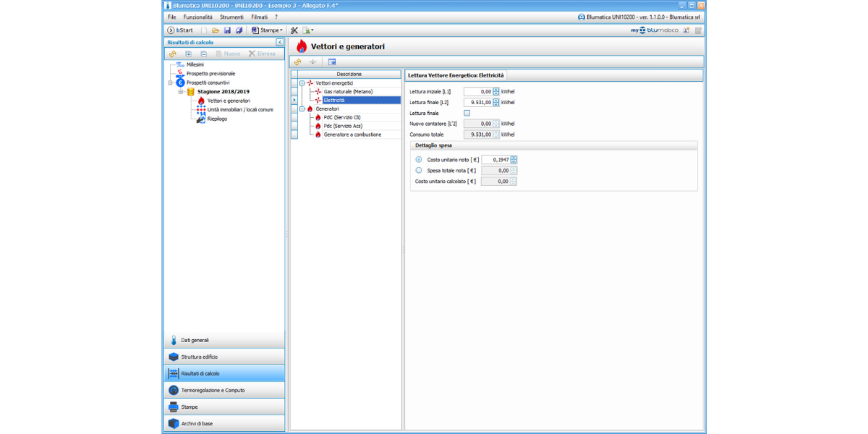The image size is (868, 434).
Task: Click the Riepilogo icon in tree
Action: (201, 119)
